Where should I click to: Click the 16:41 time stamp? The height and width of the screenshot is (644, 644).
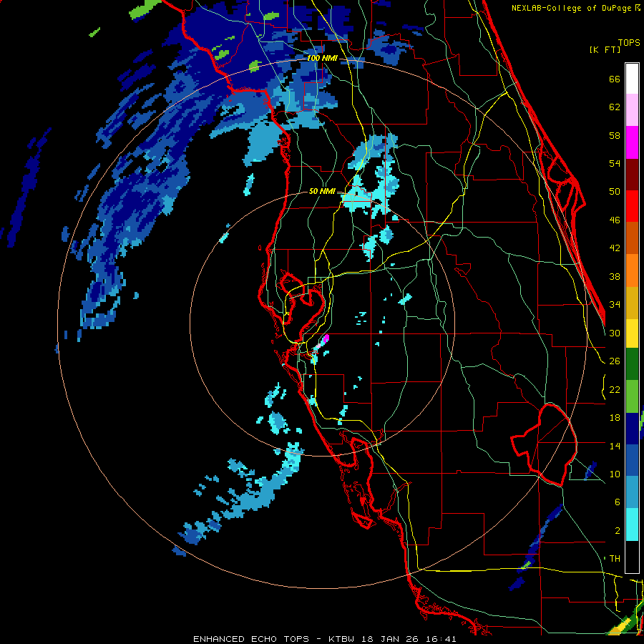[441, 639]
